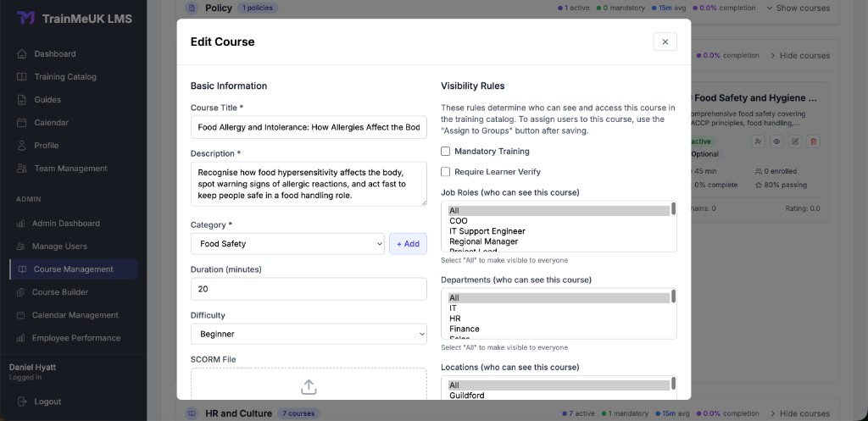Select Guildford in Locations list

559,396
